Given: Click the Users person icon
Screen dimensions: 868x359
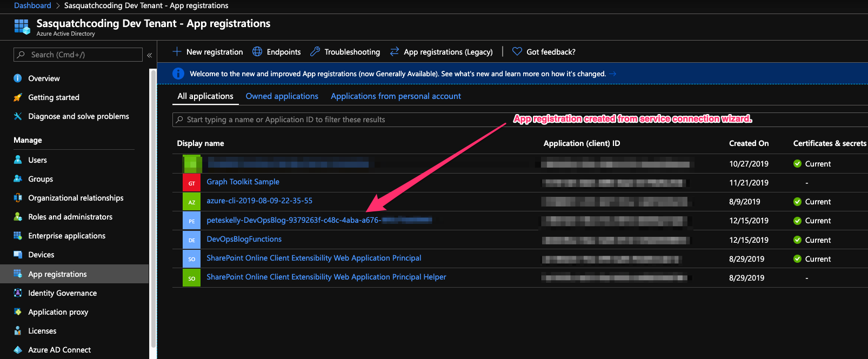Looking at the screenshot, I should click(x=18, y=160).
